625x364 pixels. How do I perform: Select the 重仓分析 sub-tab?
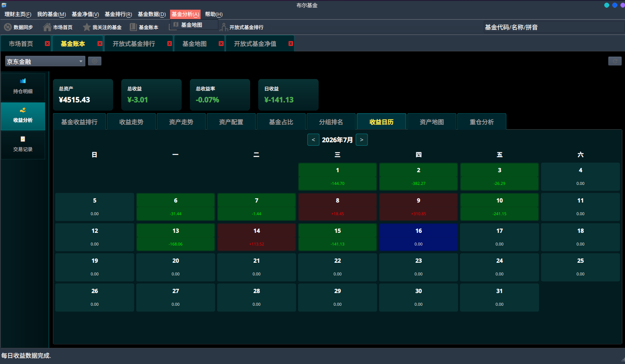click(482, 122)
